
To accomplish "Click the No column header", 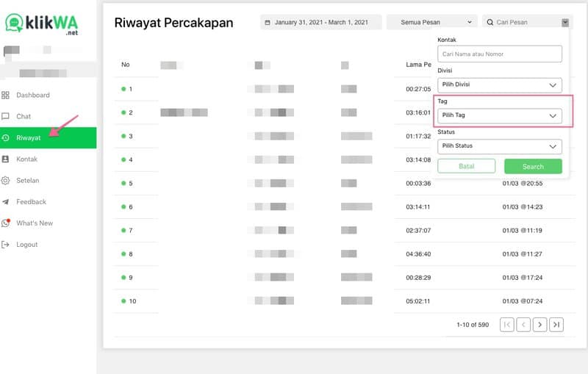I will click(125, 65).
